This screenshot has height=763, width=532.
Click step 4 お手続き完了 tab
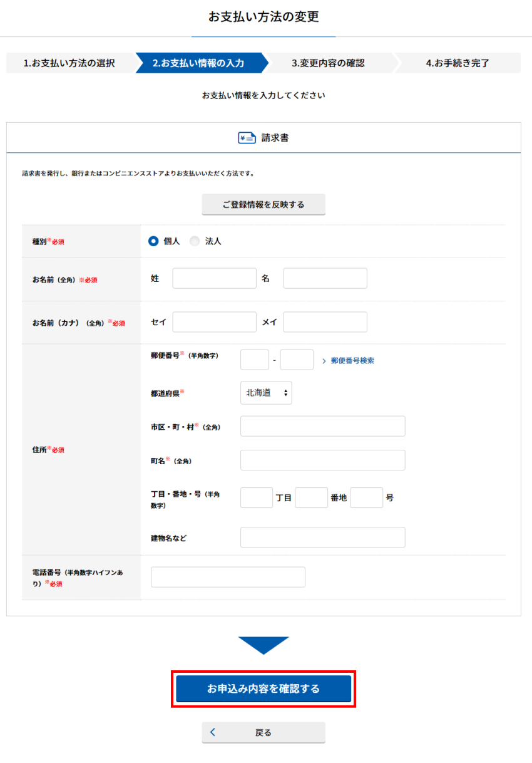[458, 63]
